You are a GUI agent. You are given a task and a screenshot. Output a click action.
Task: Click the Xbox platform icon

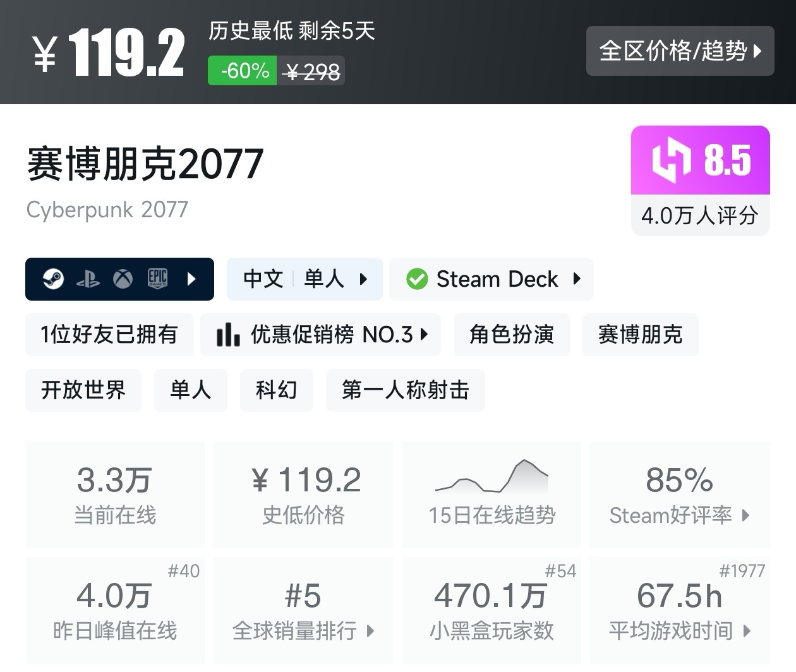tap(123, 279)
